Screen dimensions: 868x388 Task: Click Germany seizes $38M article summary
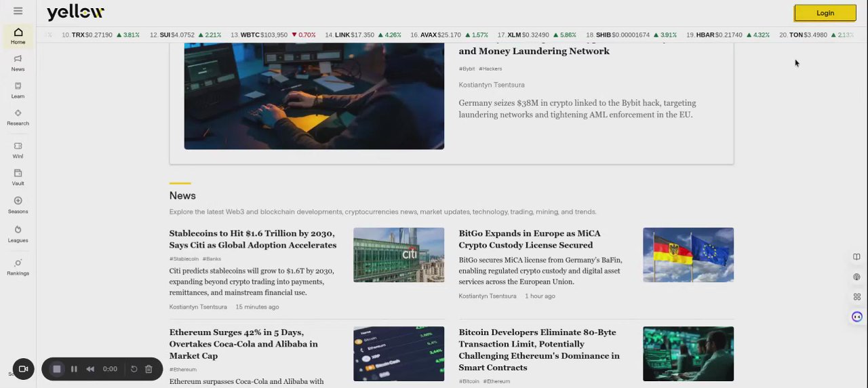coord(577,109)
